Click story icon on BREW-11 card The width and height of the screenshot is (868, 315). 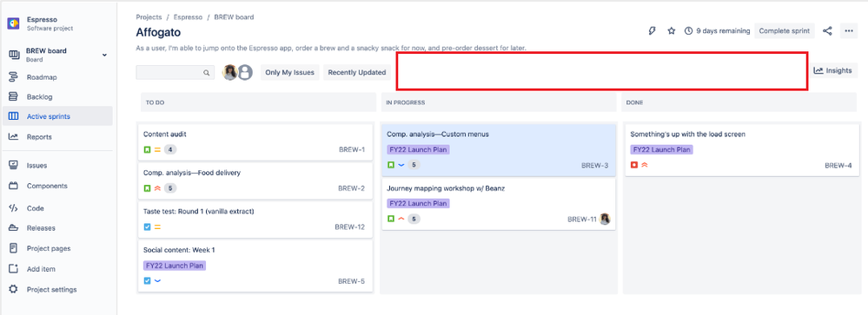pyautogui.click(x=391, y=219)
